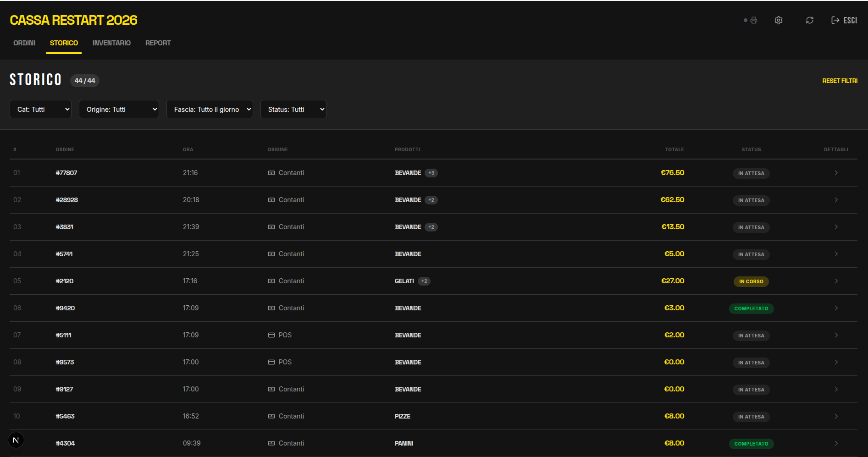Click the TOTALE column header
Screen dimensions: 868x457
tap(674, 149)
